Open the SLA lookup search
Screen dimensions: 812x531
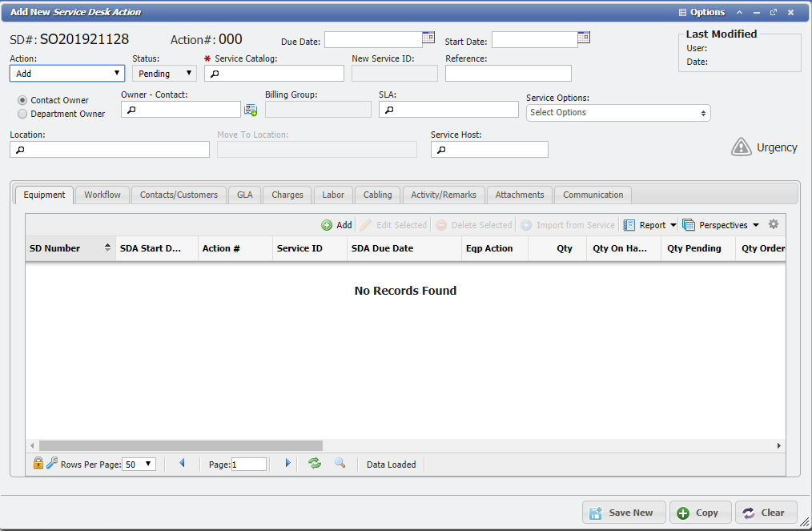[x=389, y=109]
